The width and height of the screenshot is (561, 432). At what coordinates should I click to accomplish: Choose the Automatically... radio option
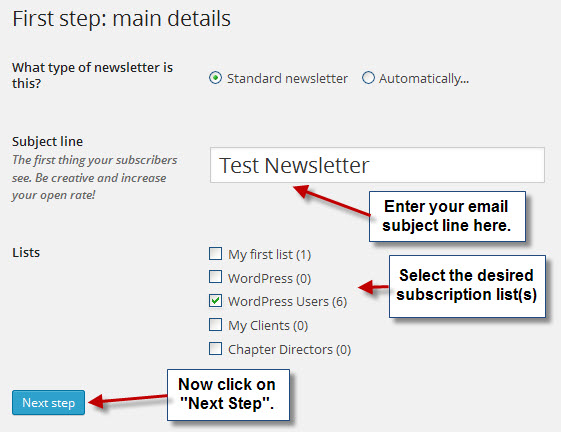tap(368, 78)
